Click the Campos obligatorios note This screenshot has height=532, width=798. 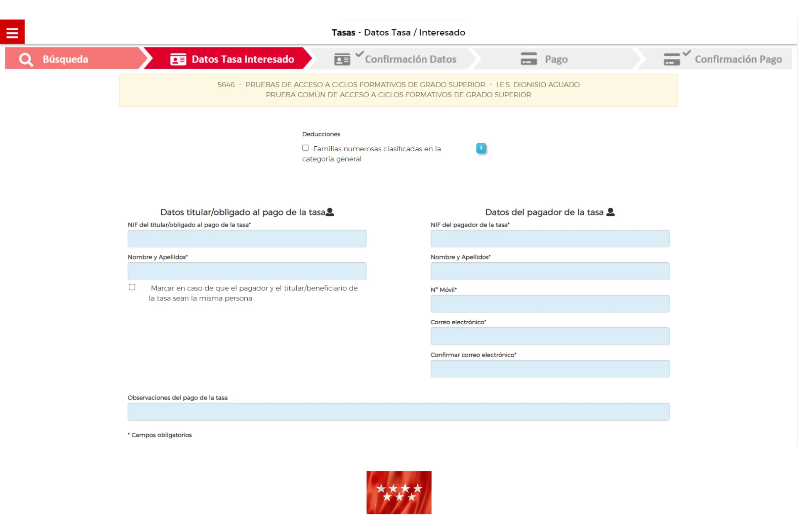[x=160, y=435]
